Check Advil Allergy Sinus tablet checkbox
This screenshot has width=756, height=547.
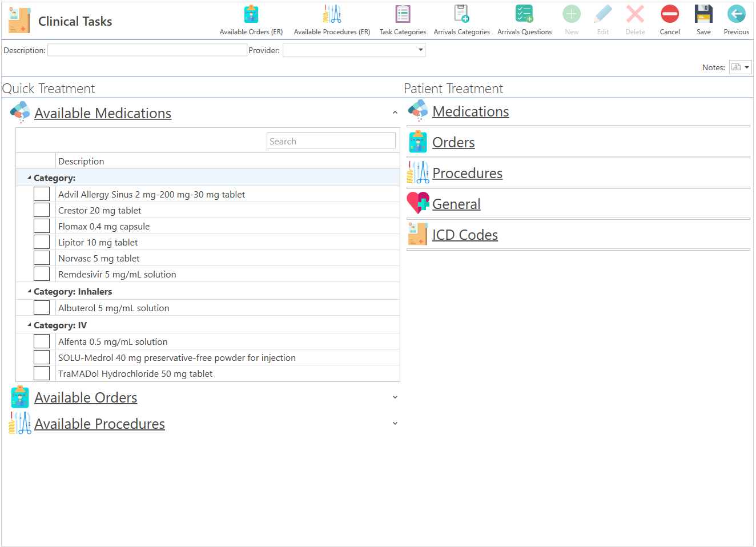point(42,194)
